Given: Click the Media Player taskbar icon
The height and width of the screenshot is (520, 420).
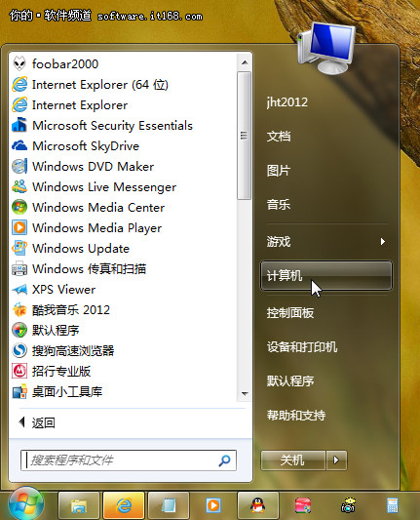Looking at the screenshot, I should 213,506.
